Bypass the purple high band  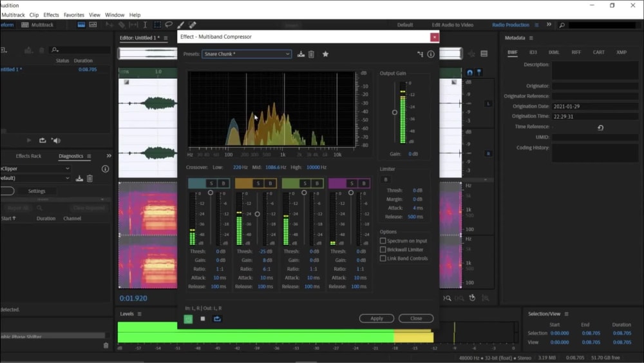[x=364, y=183]
